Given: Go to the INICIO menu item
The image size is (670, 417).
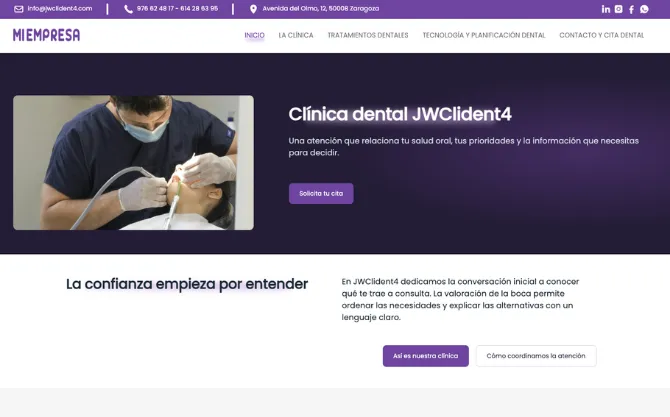Looking at the screenshot, I should (x=254, y=35).
